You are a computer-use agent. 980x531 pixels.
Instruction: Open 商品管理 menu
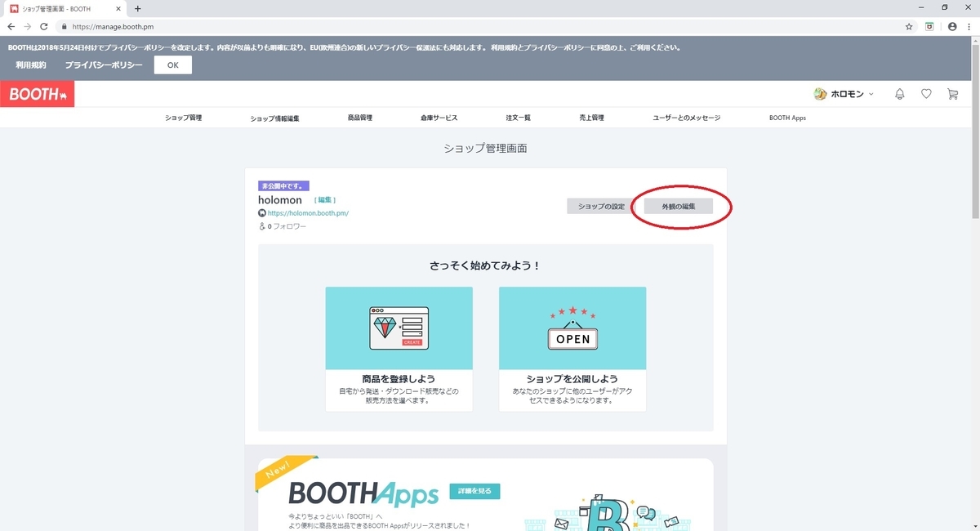[x=359, y=118]
